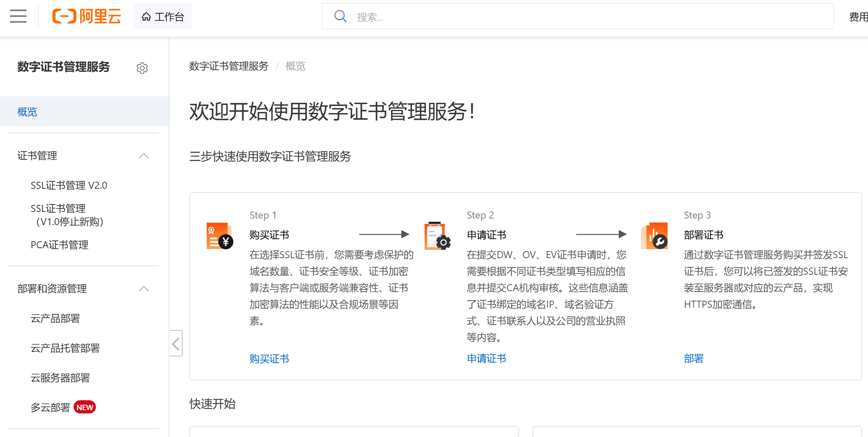This screenshot has width=868, height=437.
Task: Select 概览 in the sidebar
Action: pyautogui.click(x=84, y=112)
